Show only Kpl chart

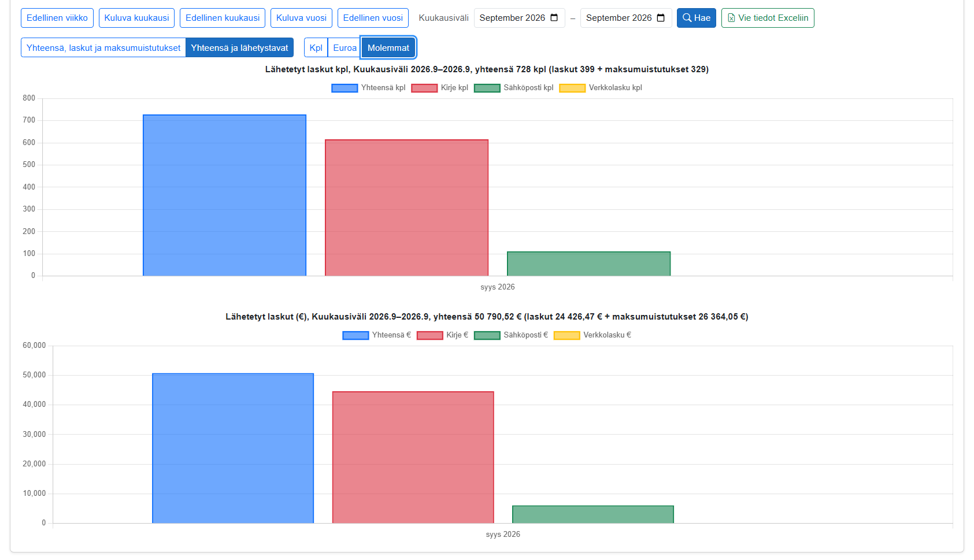316,48
